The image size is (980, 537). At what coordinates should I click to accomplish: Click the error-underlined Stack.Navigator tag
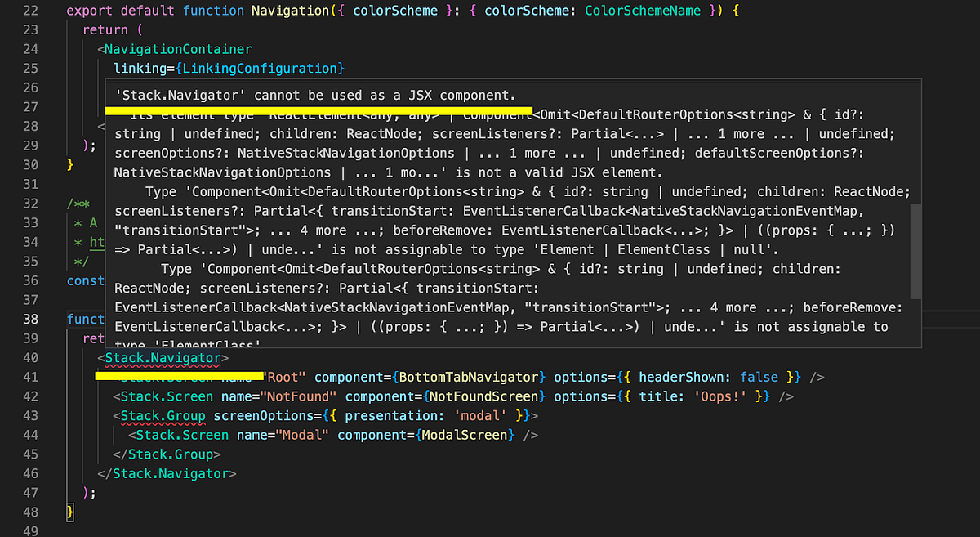click(163, 357)
